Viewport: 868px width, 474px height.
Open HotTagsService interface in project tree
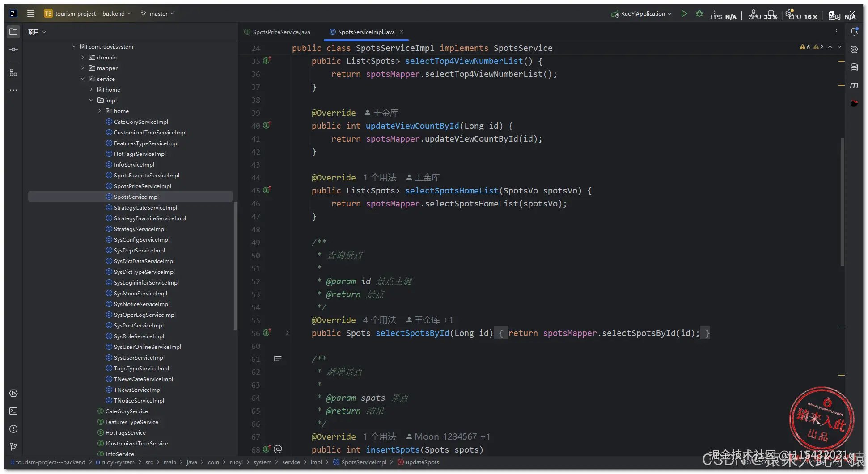coord(125,432)
